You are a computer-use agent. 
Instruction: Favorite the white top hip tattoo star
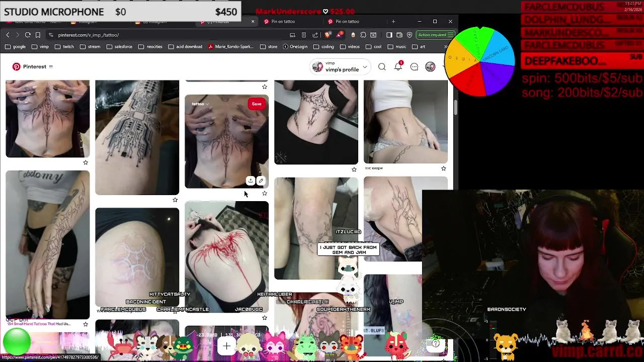click(444, 168)
